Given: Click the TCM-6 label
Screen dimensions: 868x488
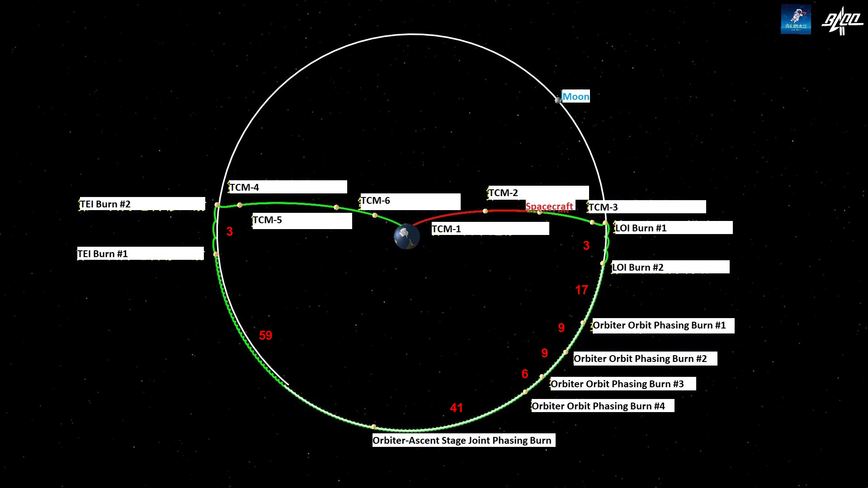Looking at the screenshot, I should click(410, 202).
